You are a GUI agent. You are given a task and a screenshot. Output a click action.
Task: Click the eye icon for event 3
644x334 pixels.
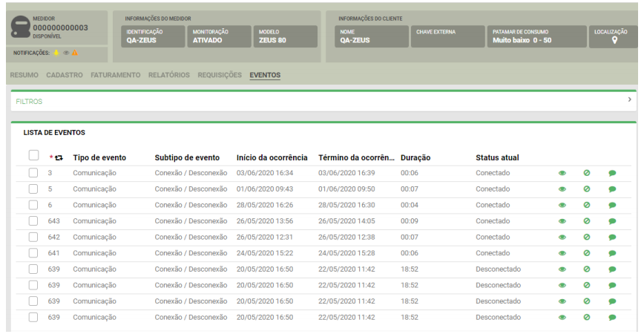point(562,173)
